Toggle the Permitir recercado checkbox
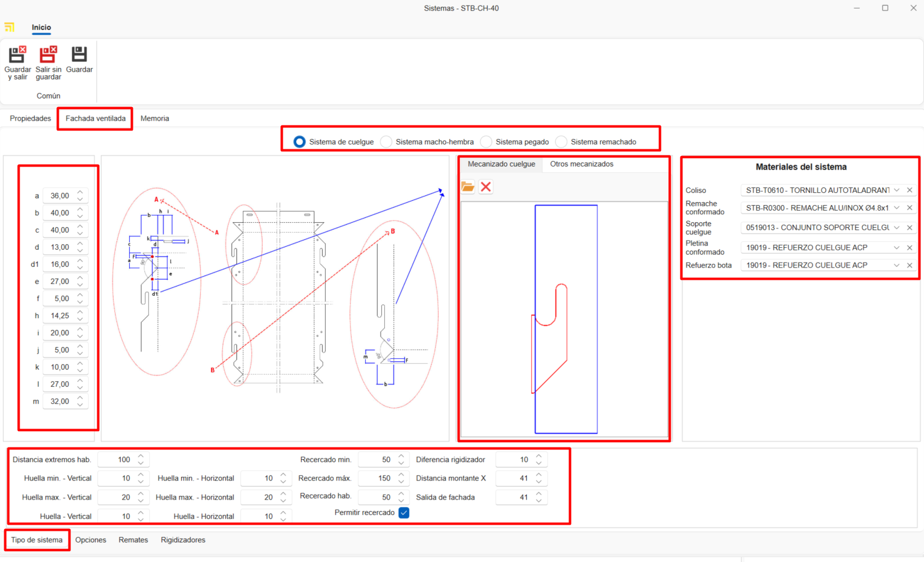This screenshot has height=562, width=924. pyautogui.click(x=404, y=513)
